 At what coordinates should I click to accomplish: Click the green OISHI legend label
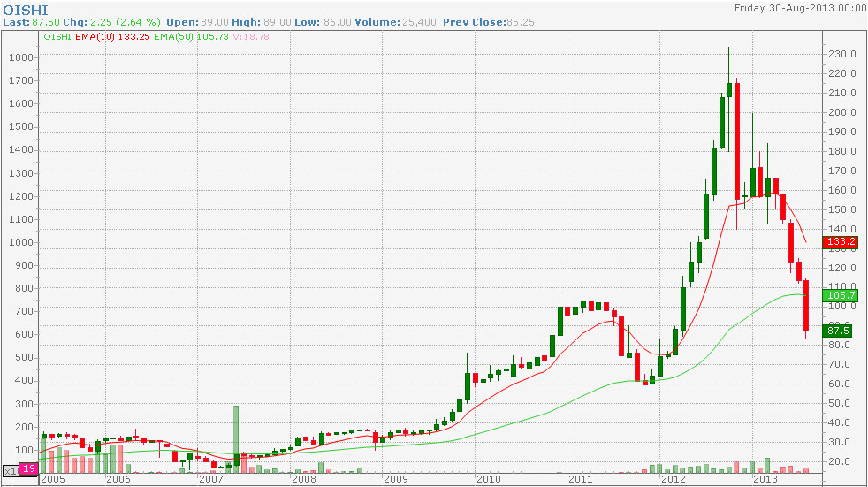(x=57, y=36)
